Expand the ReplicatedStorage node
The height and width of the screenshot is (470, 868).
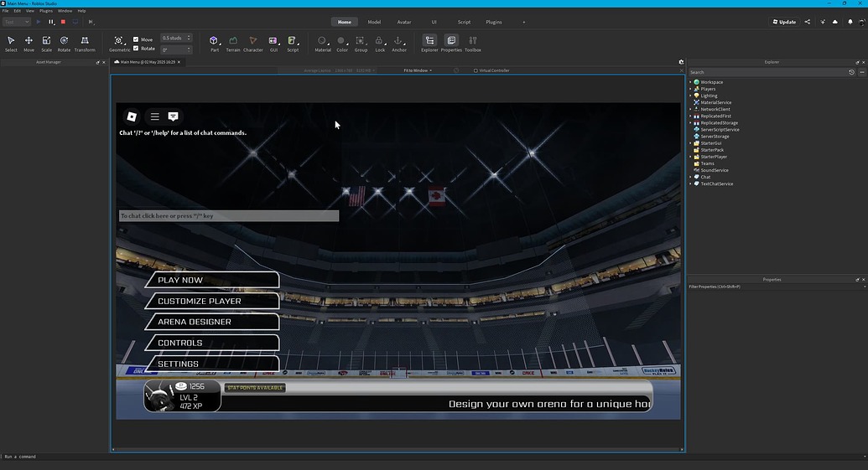[690, 123]
